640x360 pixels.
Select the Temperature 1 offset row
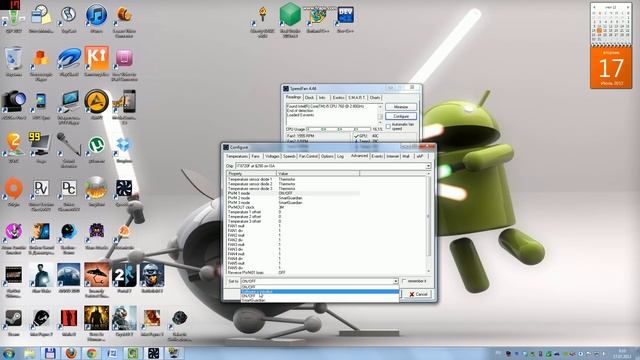[293, 212]
